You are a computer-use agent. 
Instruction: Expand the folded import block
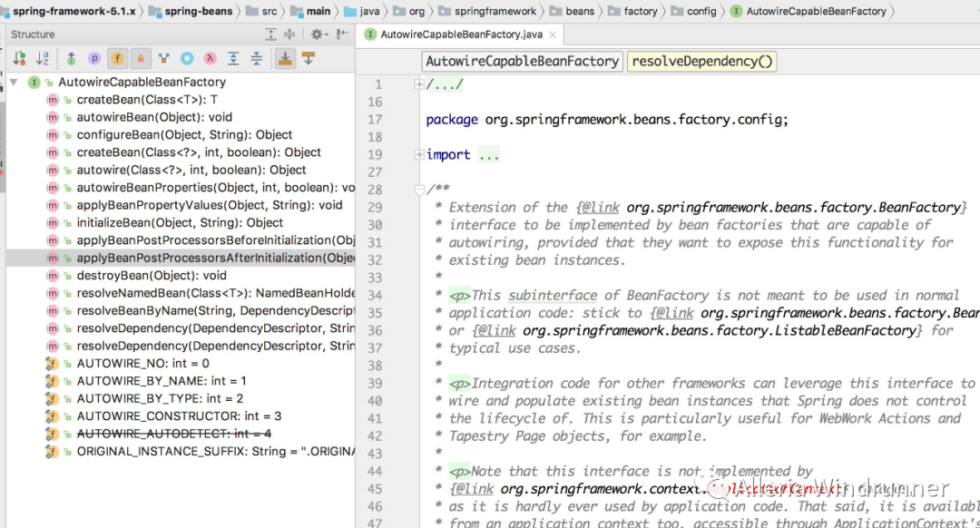point(419,155)
